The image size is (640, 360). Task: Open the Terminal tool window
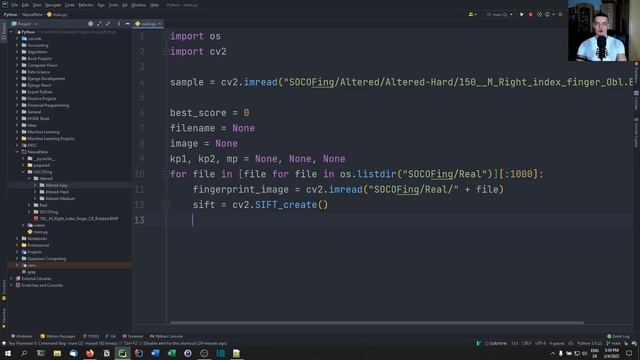(133, 336)
